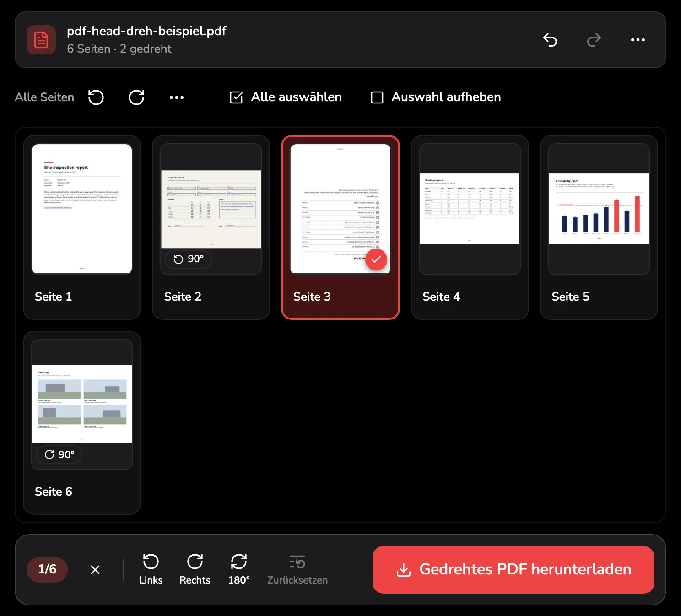Click the redo arrow in the header
Screen dimensions: 681x616
[594, 40]
